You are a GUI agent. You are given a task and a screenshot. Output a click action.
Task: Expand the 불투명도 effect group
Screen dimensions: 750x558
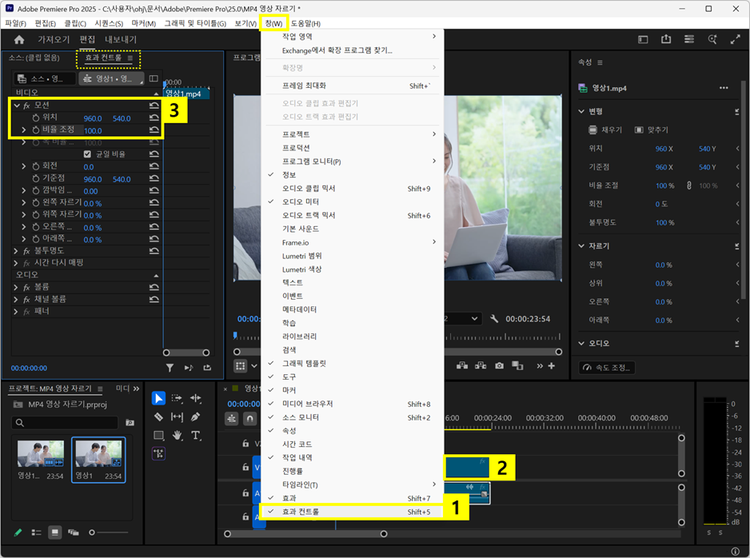pos(15,251)
